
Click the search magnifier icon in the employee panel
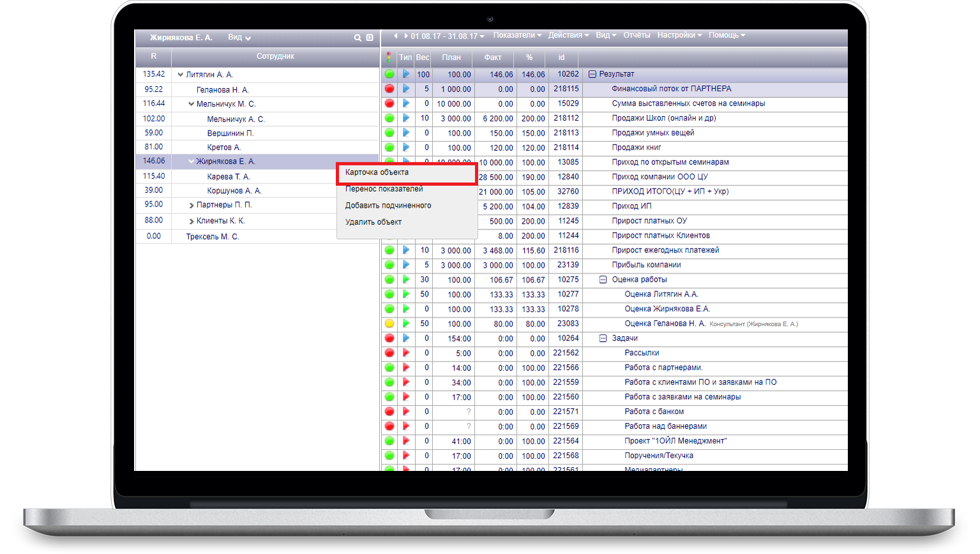tap(358, 38)
